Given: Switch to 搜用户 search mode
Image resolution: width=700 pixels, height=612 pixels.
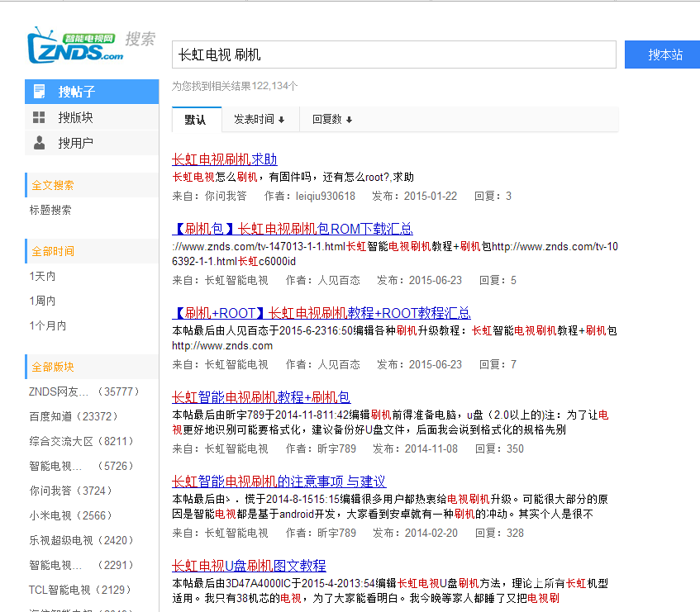Looking at the screenshot, I should click(x=92, y=143).
